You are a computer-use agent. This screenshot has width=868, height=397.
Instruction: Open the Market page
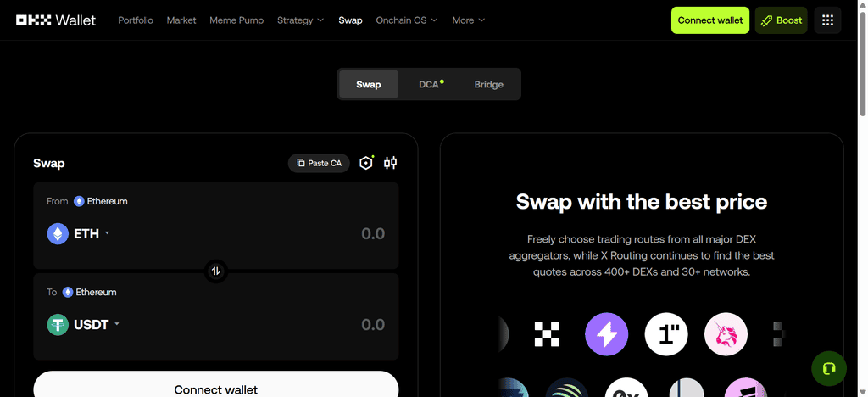[181, 20]
